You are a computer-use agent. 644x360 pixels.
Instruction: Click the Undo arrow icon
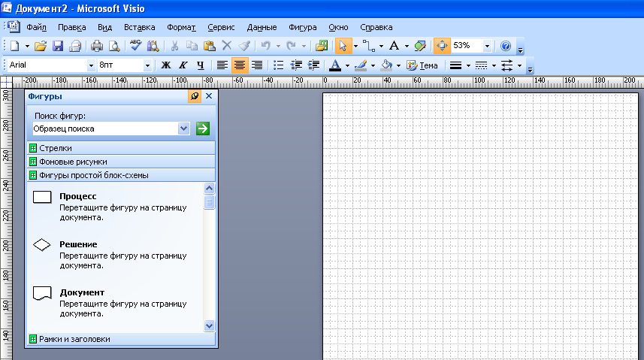[x=266, y=46]
